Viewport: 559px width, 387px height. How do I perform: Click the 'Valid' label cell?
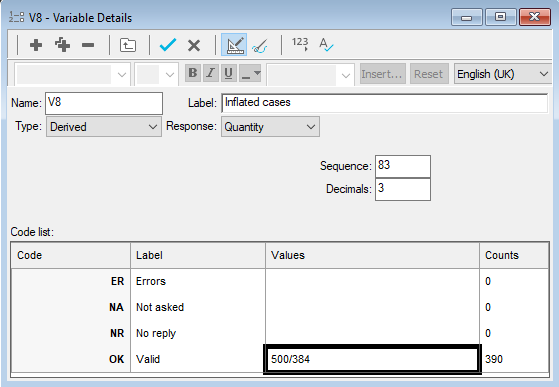coord(198,359)
